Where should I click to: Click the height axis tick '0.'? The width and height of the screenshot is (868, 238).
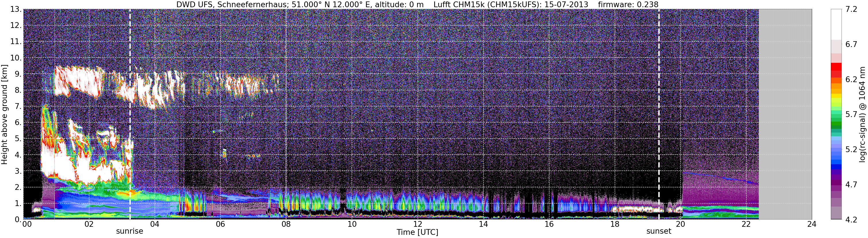pos(18,220)
